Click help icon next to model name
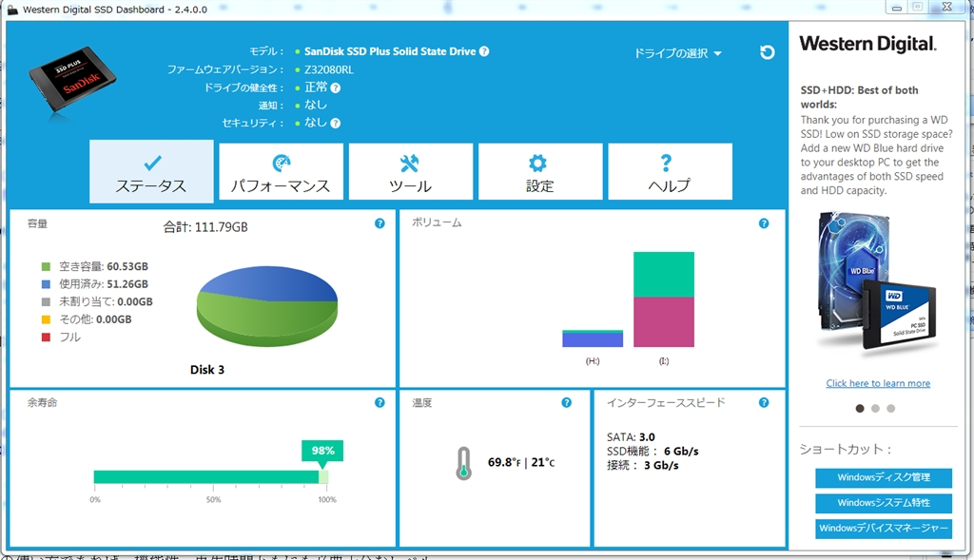 (x=484, y=51)
